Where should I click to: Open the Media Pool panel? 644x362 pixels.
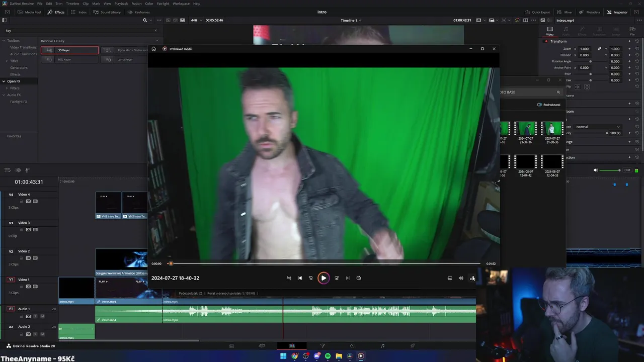30,12
